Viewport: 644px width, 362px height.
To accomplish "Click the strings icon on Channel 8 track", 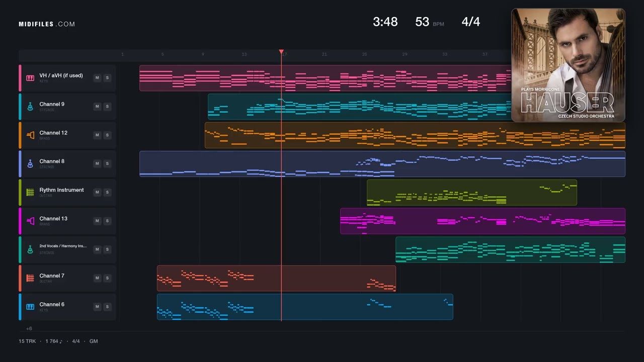I will pyautogui.click(x=30, y=164).
